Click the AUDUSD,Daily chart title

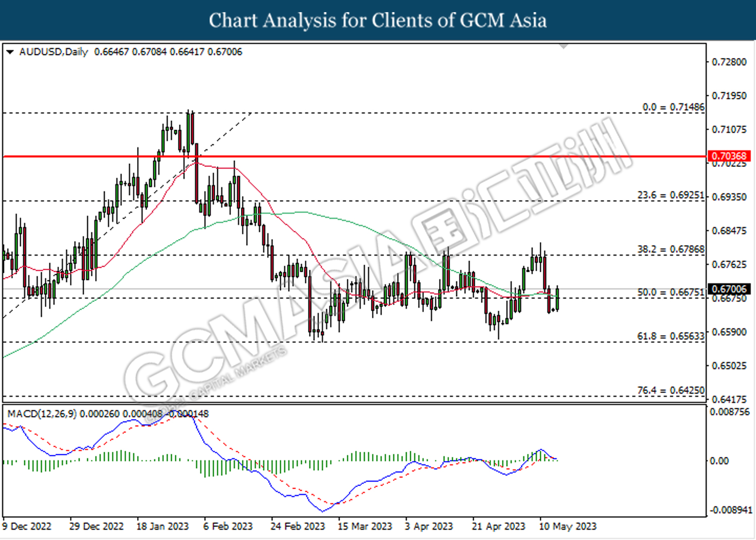(x=53, y=52)
